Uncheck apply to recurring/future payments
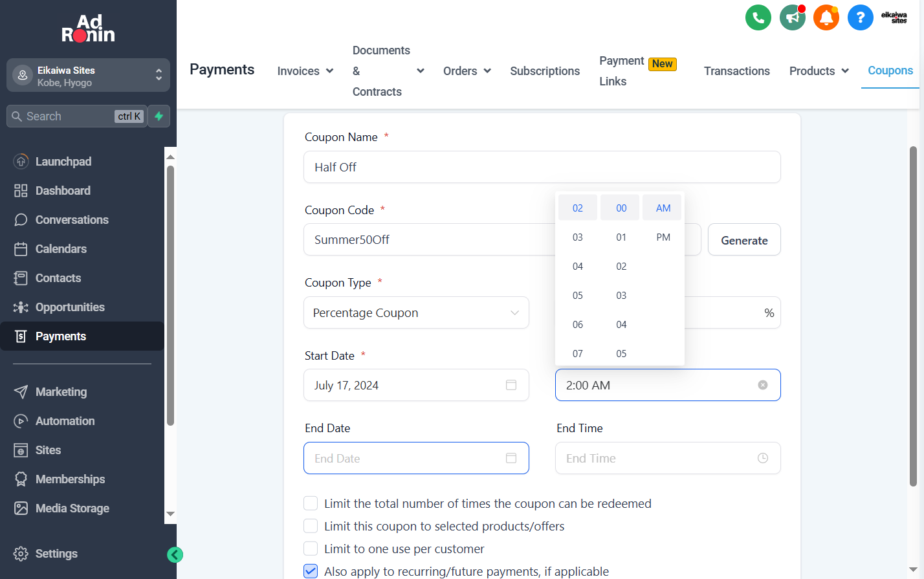This screenshot has width=924, height=579. tap(311, 571)
